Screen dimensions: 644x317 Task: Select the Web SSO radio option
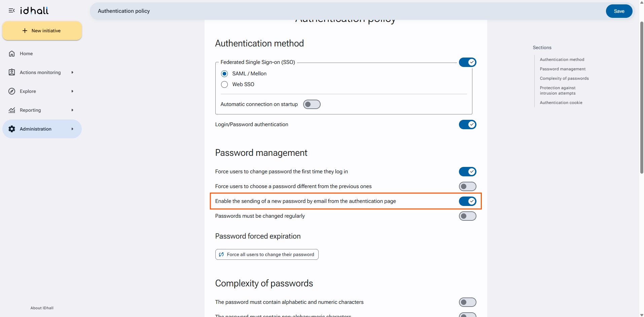[224, 84]
